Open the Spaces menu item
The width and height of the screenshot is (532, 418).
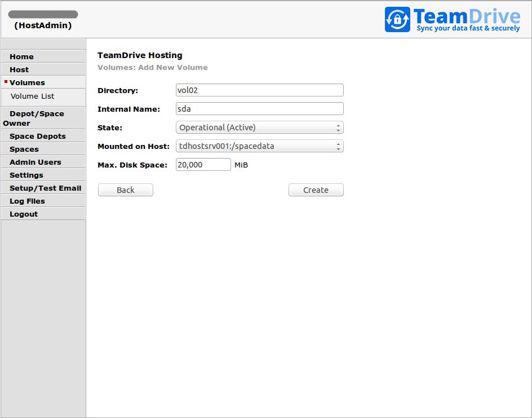(43, 149)
